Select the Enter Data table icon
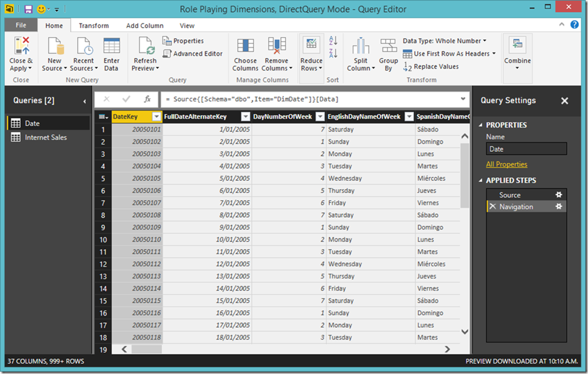 (x=111, y=46)
